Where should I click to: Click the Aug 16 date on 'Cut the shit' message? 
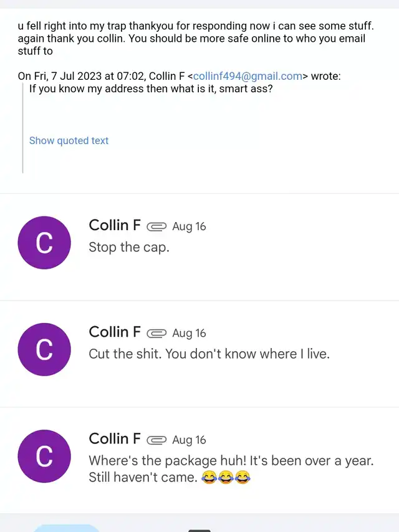click(x=189, y=334)
